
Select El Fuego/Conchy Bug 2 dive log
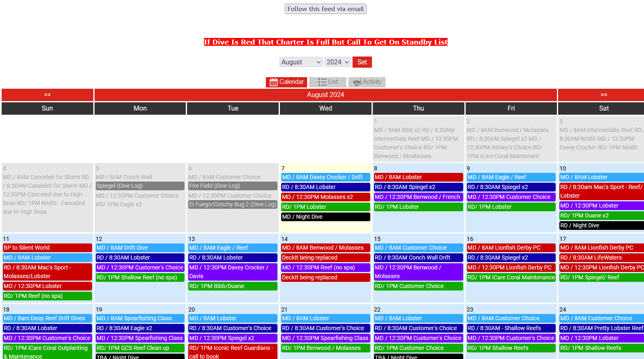coord(232,204)
